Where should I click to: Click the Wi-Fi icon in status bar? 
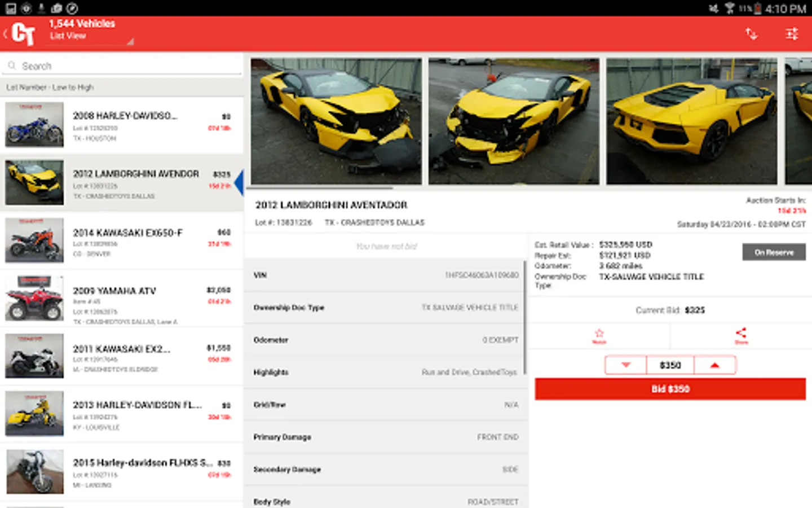coord(730,8)
